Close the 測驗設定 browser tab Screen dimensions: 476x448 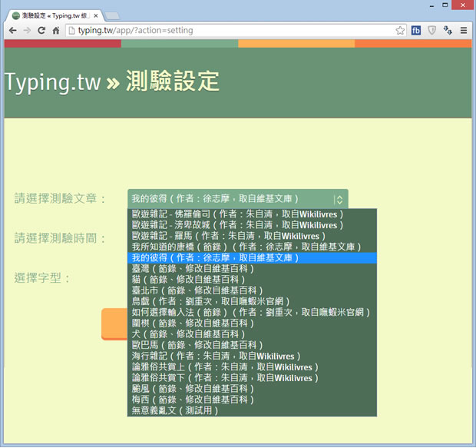pos(96,15)
